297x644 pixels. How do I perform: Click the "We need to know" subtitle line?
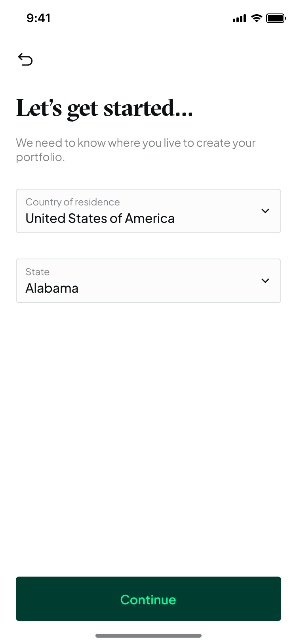pyautogui.click(x=135, y=143)
